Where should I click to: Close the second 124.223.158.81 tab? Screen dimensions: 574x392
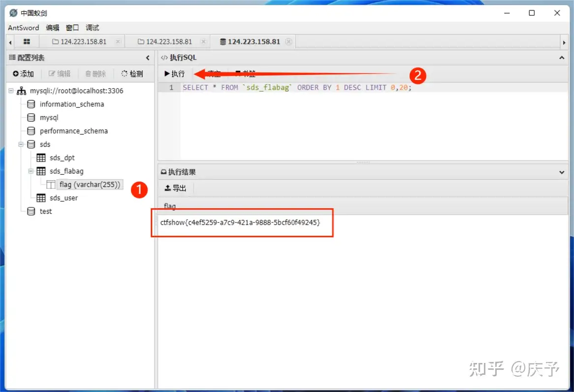[203, 41]
